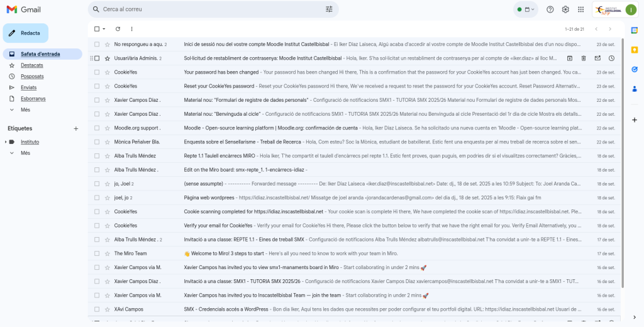This screenshot has width=644, height=327.
Task: Open the select-all dropdown arrow
Action: click(x=104, y=29)
